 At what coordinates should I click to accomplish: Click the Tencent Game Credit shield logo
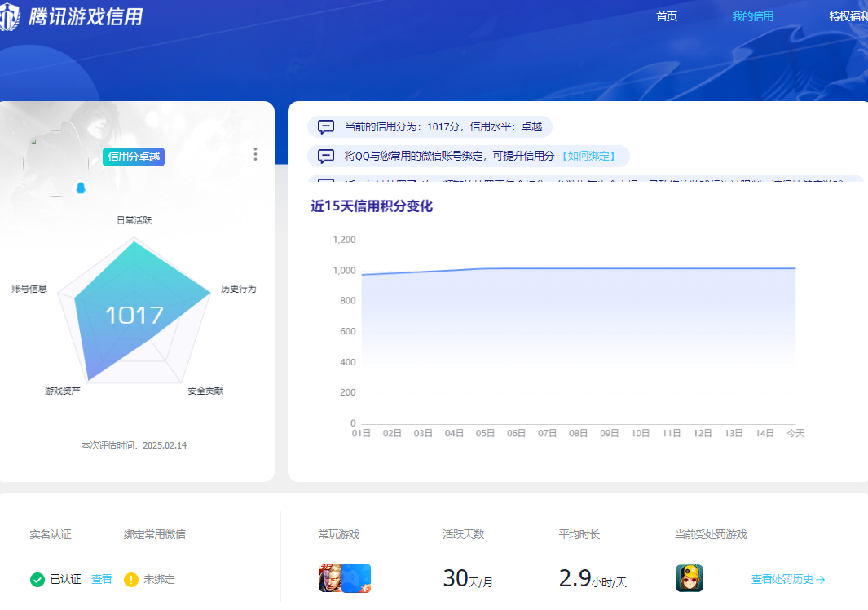10,16
